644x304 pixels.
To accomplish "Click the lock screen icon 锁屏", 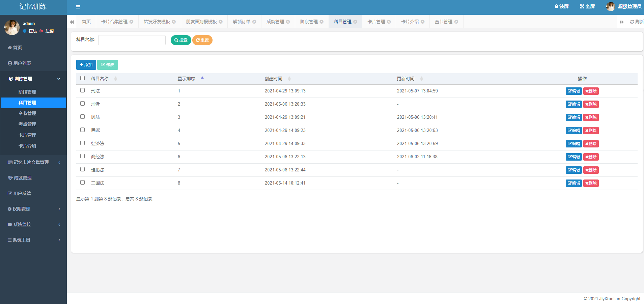I will tap(562, 6).
